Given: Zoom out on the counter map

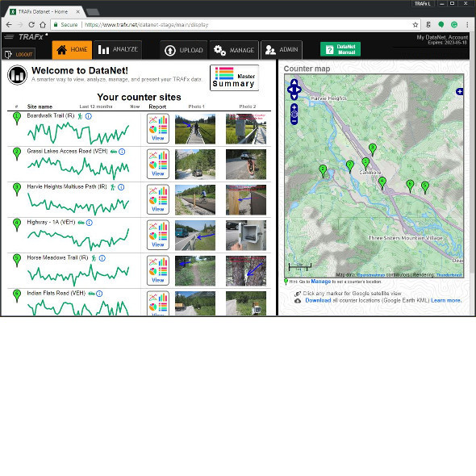Looking at the screenshot, I should click(294, 121).
